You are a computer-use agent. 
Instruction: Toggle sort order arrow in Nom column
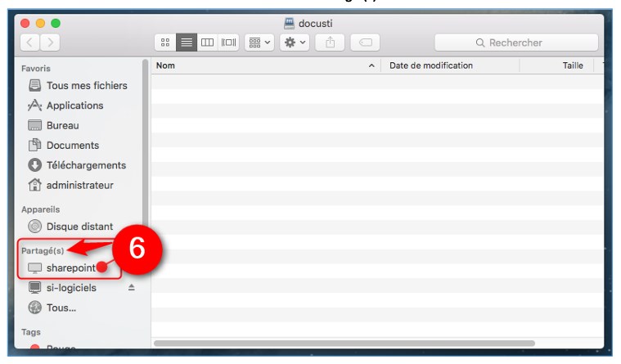[x=371, y=65]
